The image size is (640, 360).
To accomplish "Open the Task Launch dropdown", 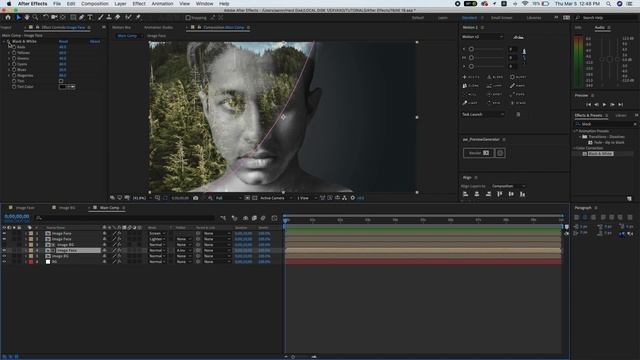I will tap(482, 114).
